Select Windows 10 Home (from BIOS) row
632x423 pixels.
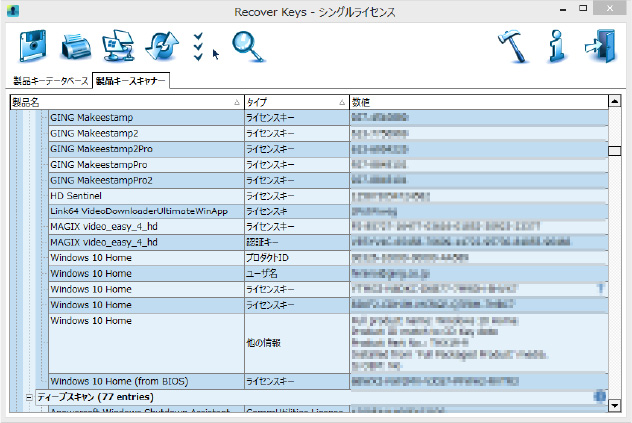[328, 381]
